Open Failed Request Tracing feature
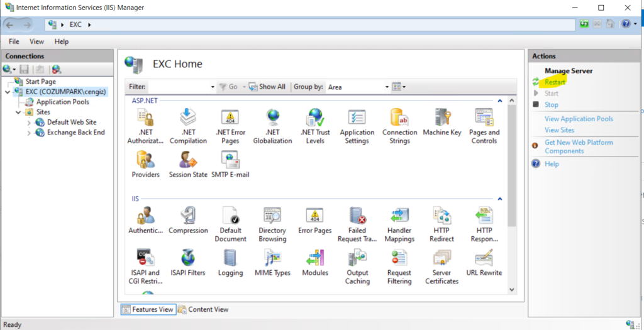Image resolution: width=644 pixels, height=330 pixels. [357, 224]
